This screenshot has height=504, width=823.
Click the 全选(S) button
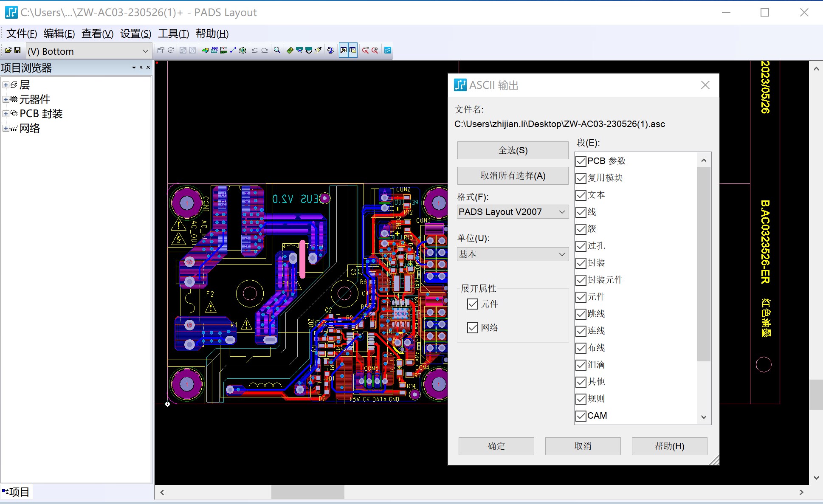(x=513, y=150)
